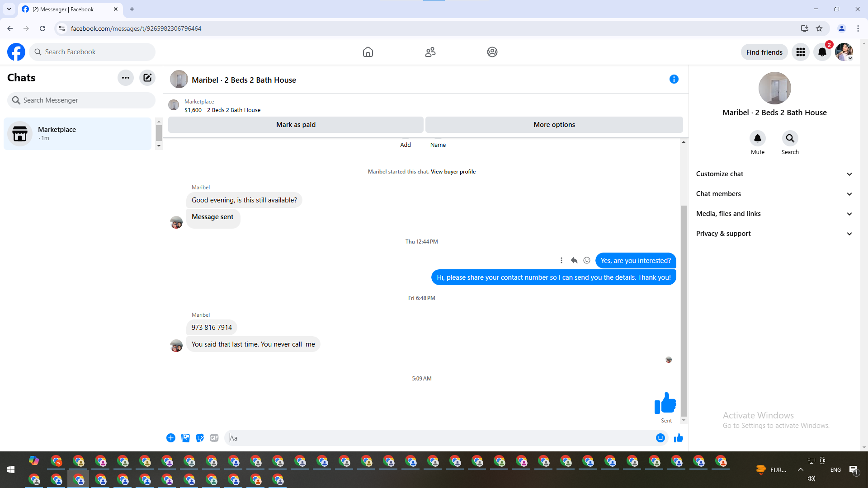Image resolution: width=868 pixels, height=488 pixels.
Task: Click the attach photo icon
Action: pyautogui.click(x=185, y=438)
